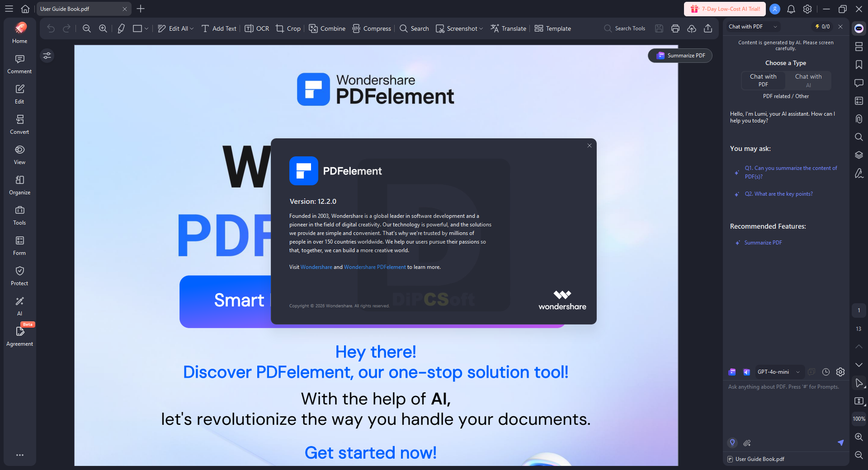Zoom in using the toolbar magnifier
The image size is (868, 470).
pyautogui.click(x=103, y=28)
